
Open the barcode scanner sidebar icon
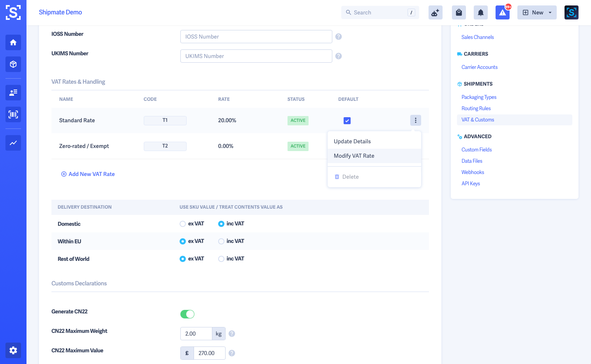tap(13, 114)
